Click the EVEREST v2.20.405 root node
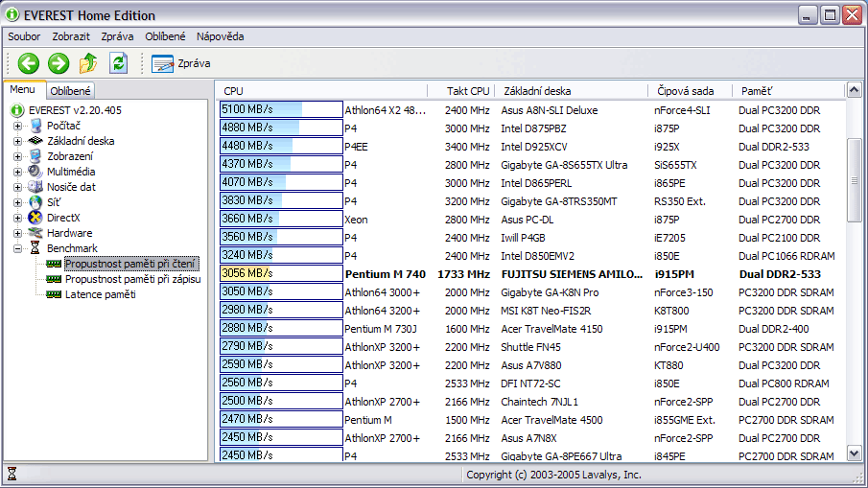 click(x=74, y=110)
